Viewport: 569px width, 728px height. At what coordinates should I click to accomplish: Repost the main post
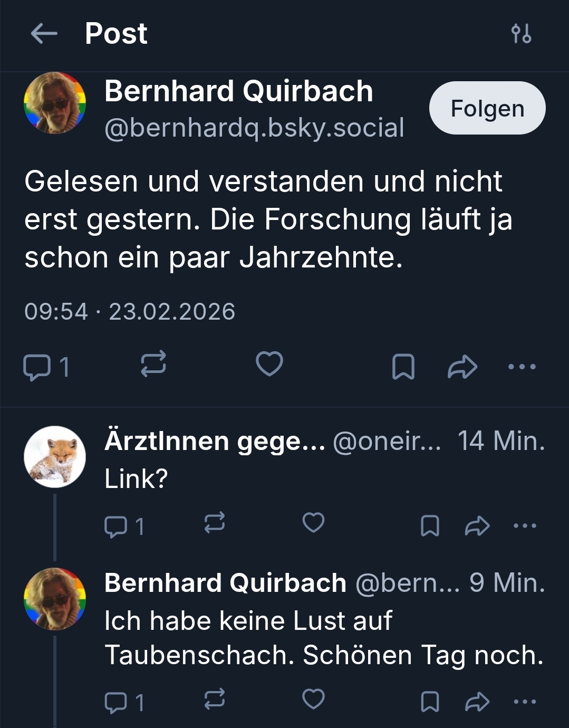tap(153, 365)
